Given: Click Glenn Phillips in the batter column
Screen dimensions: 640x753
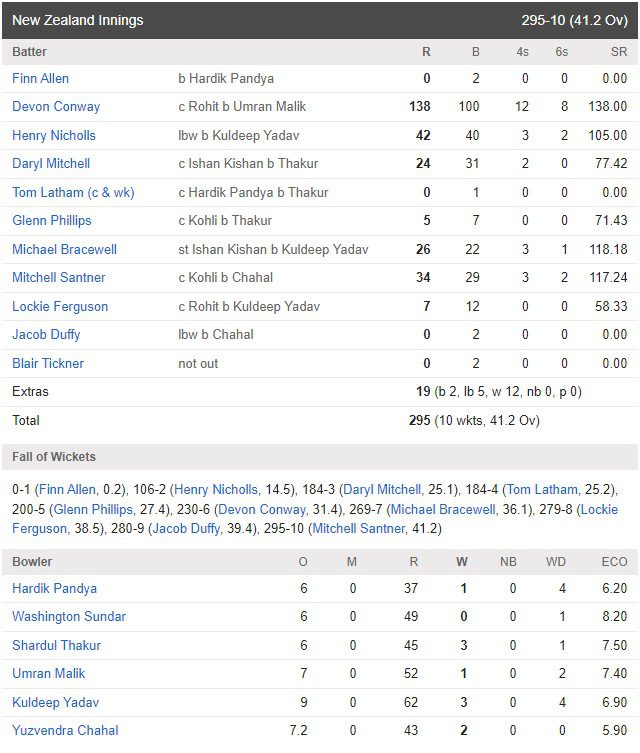Looking at the screenshot, I should pos(51,220).
